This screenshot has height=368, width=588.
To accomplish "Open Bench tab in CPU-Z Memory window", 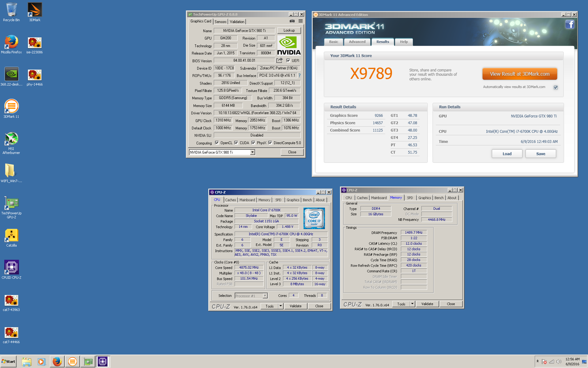I will point(439,198).
